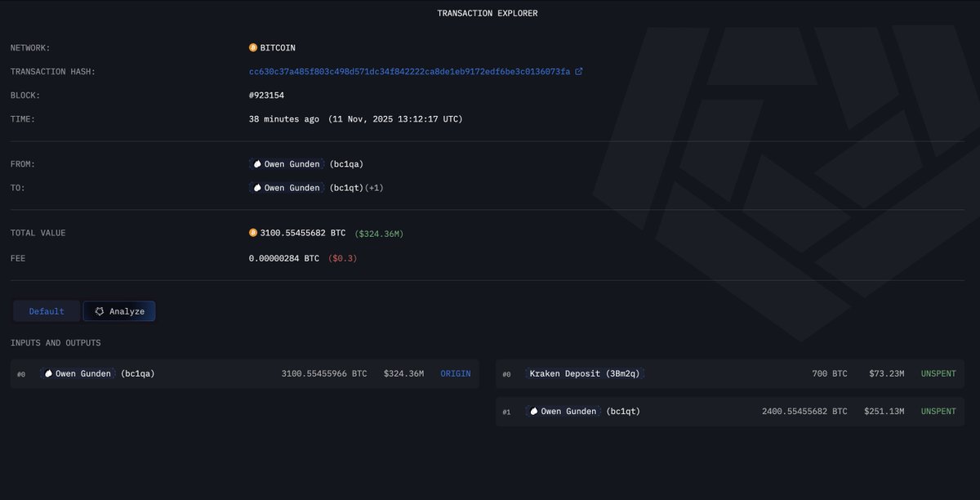The width and height of the screenshot is (980, 500).
Task: Open the full transaction hash link
Action: coord(407,70)
